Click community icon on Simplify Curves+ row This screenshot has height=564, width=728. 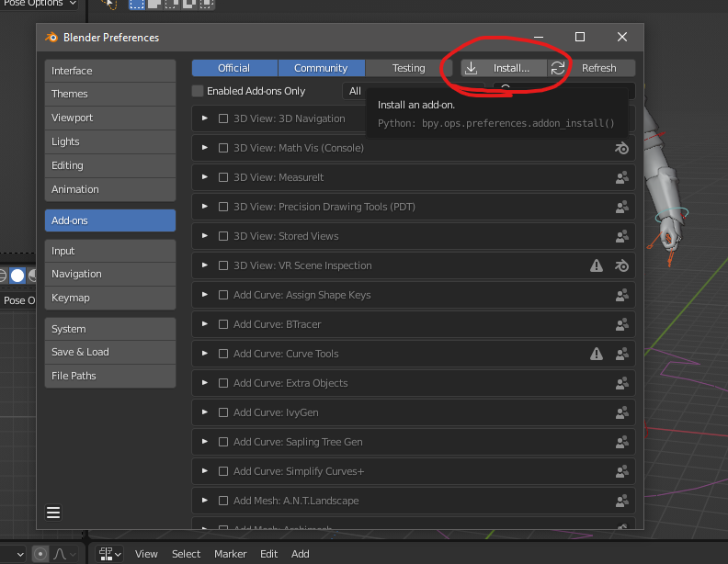[x=621, y=471]
